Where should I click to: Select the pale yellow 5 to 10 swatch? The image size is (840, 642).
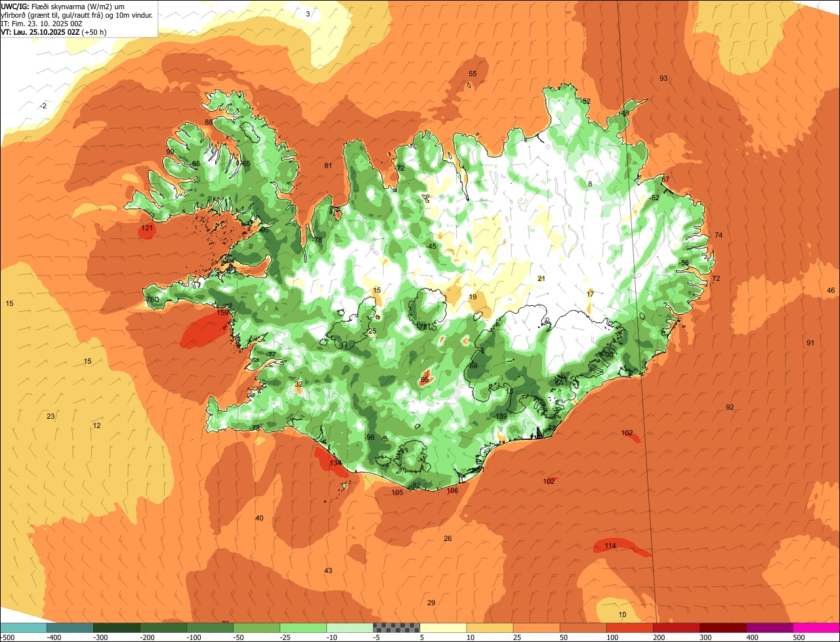pyautogui.click(x=443, y=627)
